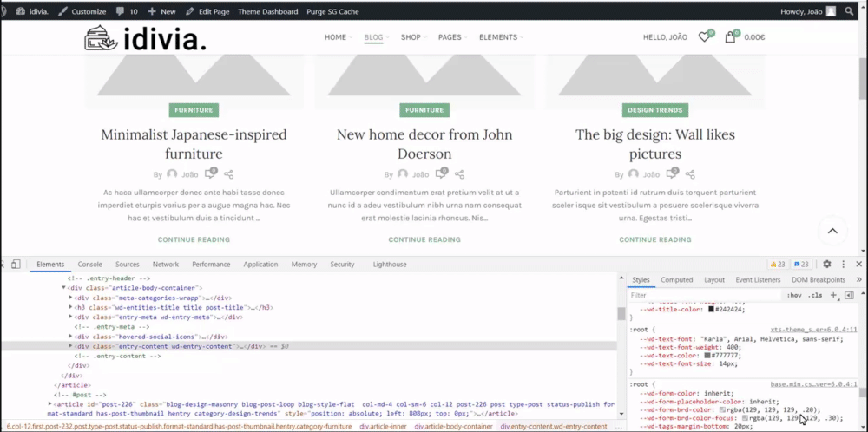Open the BLOG navigation menu

pos(377,37)
